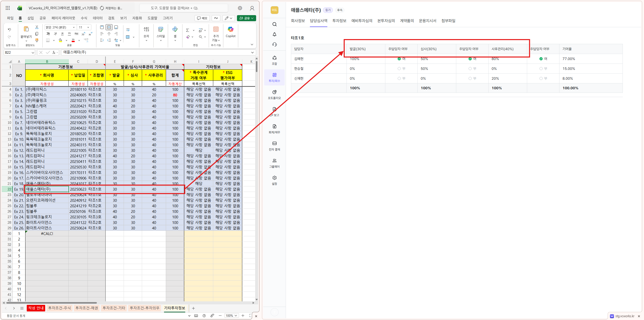644x320 pixels.
Task: Click the yellow fill color button
Action: coord(61,40)
